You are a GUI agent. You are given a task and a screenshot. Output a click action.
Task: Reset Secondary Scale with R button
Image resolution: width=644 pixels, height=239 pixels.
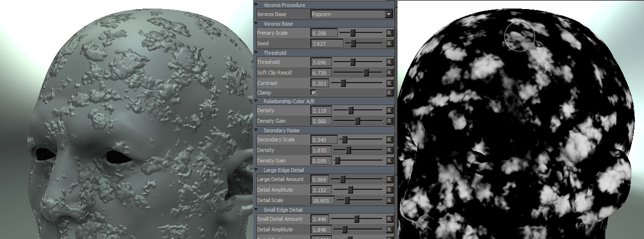389,140
